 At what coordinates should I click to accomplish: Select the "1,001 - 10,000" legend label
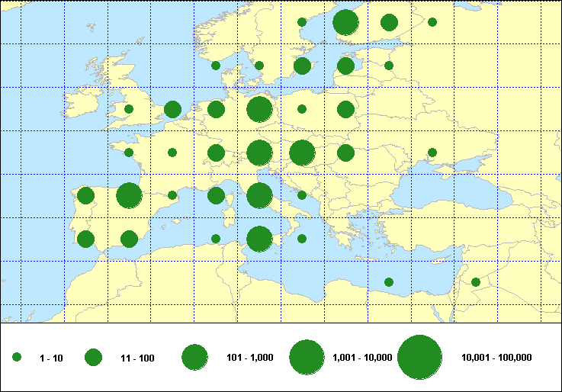[362, 358]
